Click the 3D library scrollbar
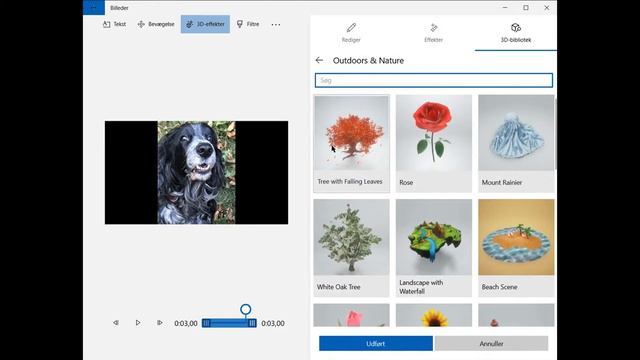Screen dimensions: 640x360 [555, 133]
